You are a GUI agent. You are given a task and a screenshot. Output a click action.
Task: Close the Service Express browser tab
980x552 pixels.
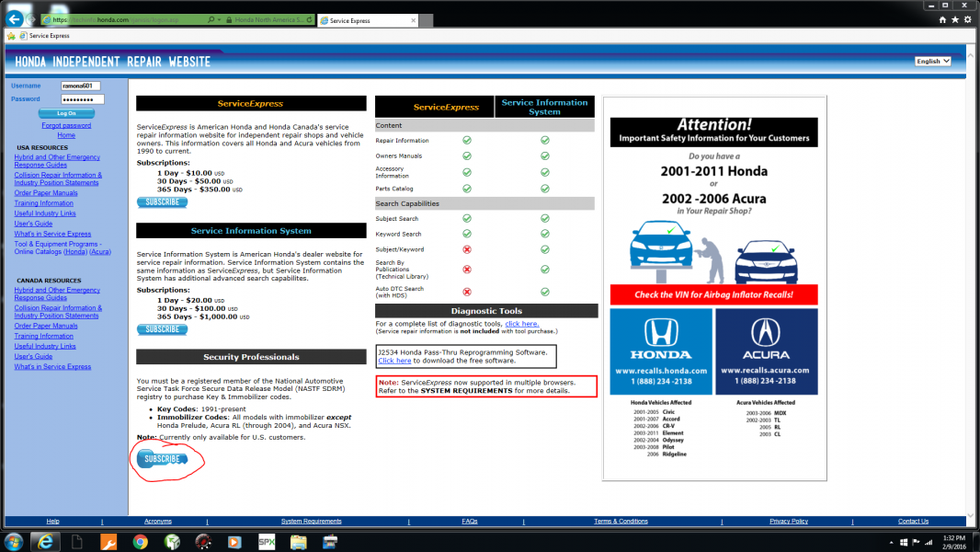[413, 20]
